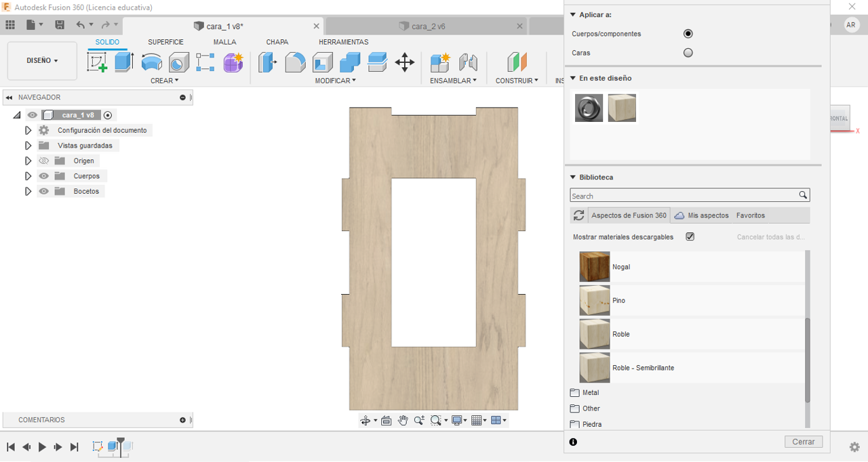Open the Mis aspectos tab
This screenshot has width=868, height=462.
coord(701,215)
